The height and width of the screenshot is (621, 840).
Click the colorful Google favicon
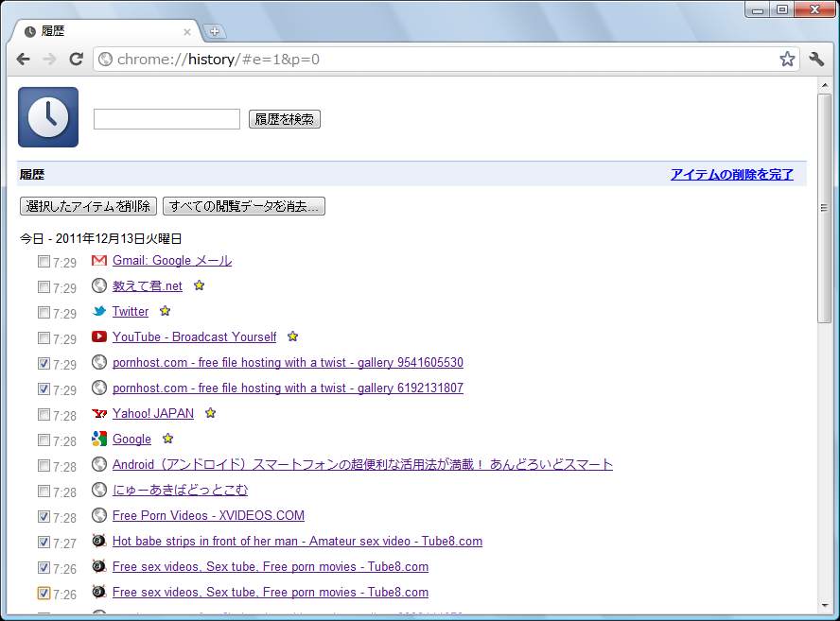coord(99,439)
